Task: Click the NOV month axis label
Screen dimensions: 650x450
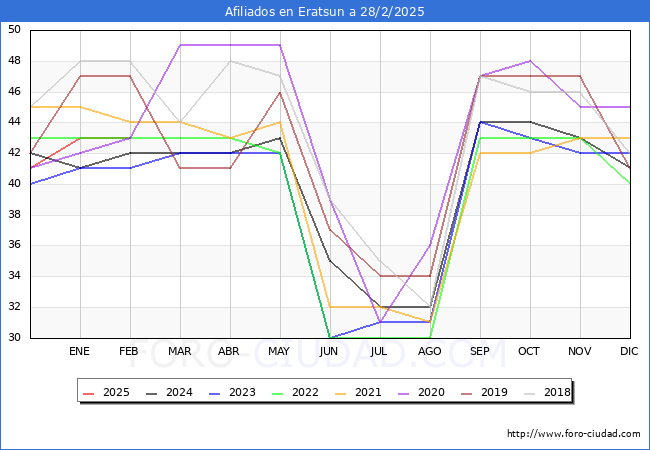Action: click(580, 351)
